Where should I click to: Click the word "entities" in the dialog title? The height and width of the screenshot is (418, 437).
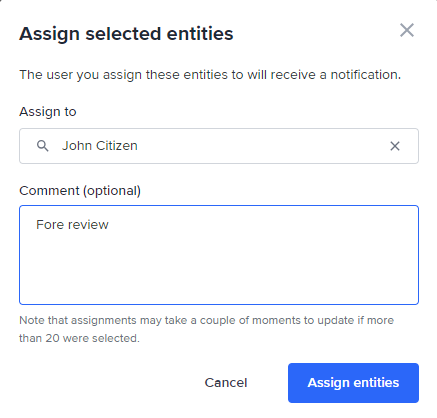click(x=200, y=34)
